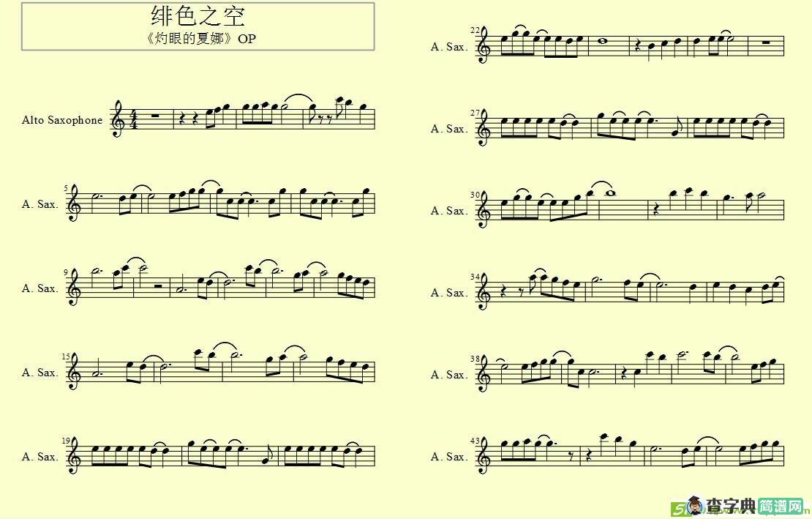Click the treble clef at measure 43
The height and width of the screenshot is (519, 812).
[483, 455]
